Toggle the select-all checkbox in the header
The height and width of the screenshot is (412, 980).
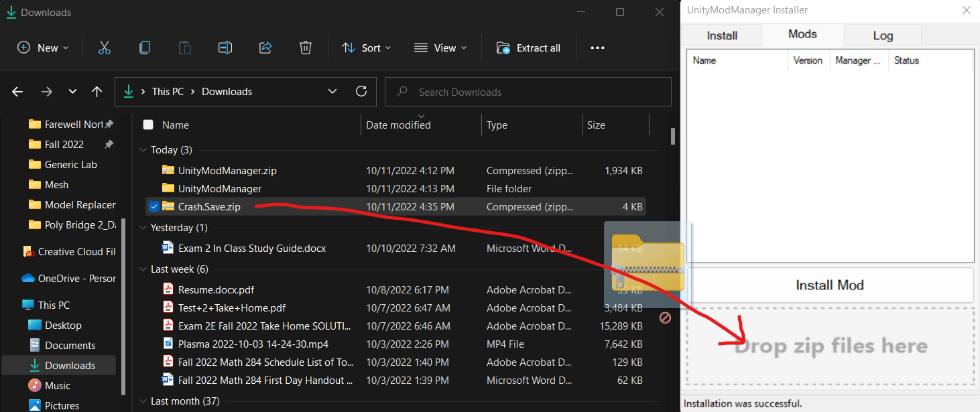[148, 125]
